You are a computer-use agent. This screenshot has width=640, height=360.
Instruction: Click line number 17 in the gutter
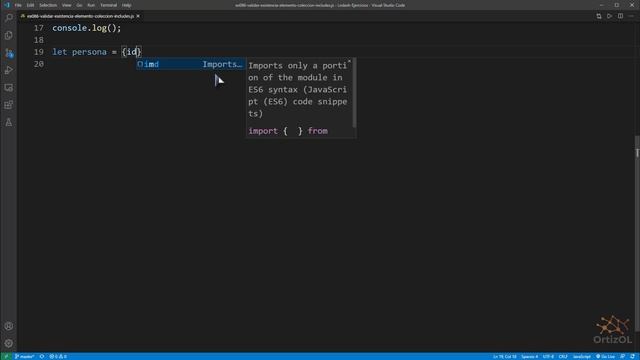[39, 28]
